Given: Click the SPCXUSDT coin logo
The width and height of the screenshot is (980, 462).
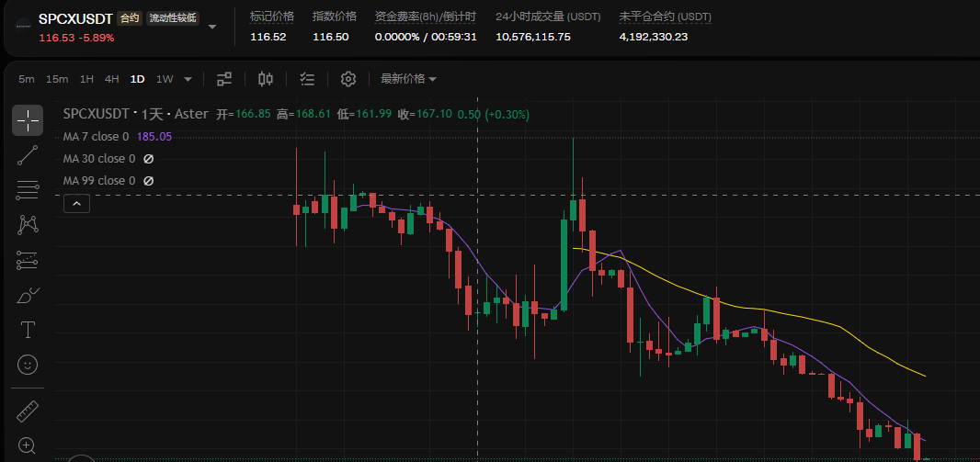Looking at the screenshot, I should [x=24, y=27].
